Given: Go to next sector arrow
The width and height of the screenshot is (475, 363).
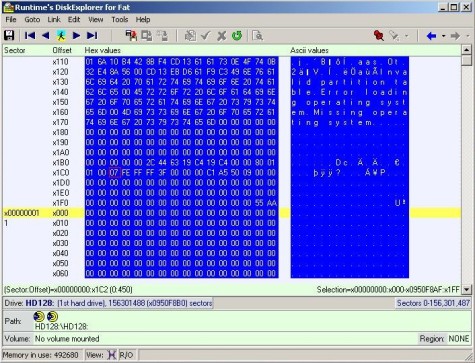Looking at the screenshot, I should 76,35.
